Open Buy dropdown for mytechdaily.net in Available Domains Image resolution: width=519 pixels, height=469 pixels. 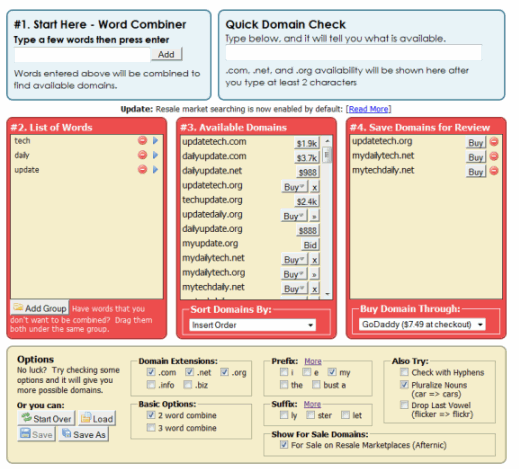pos(294,288)
